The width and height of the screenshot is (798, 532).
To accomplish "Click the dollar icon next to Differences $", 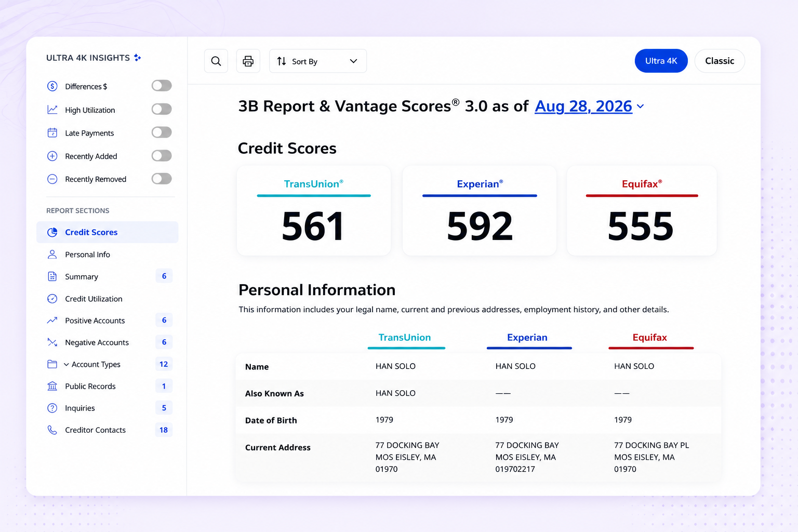I will tap(52, 86).
